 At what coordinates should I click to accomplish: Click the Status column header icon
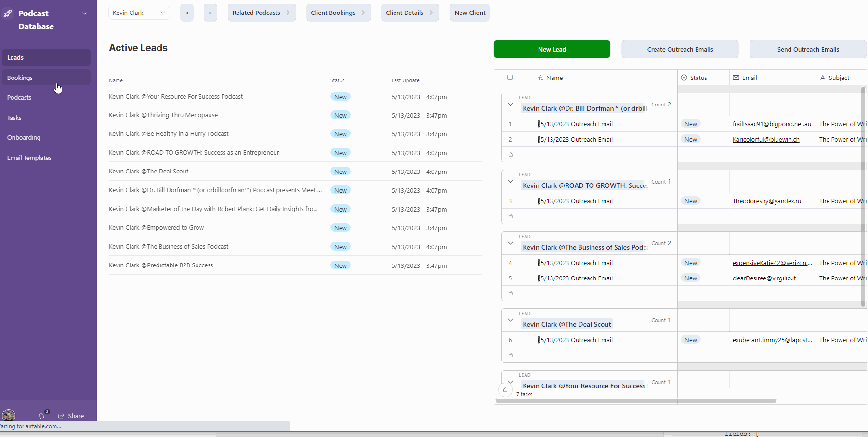pos(684,78)
